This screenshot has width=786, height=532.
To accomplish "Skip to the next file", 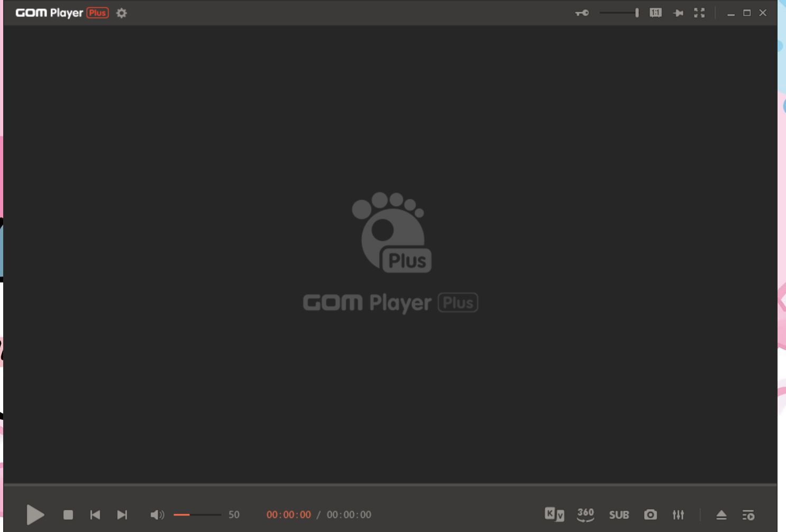I will coord(122,515).
